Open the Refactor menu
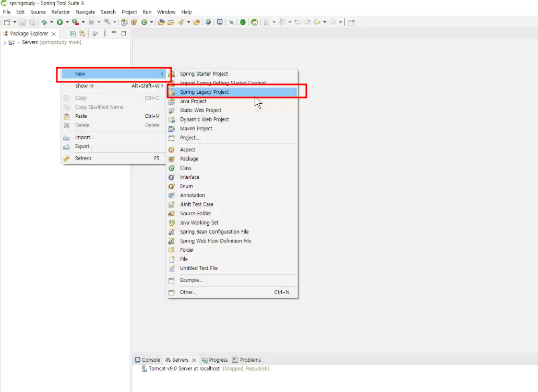 point(61,12)
